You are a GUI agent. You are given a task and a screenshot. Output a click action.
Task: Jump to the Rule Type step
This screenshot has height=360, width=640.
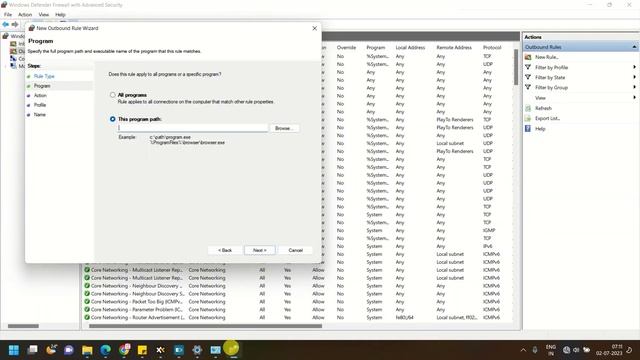[44, 76]
